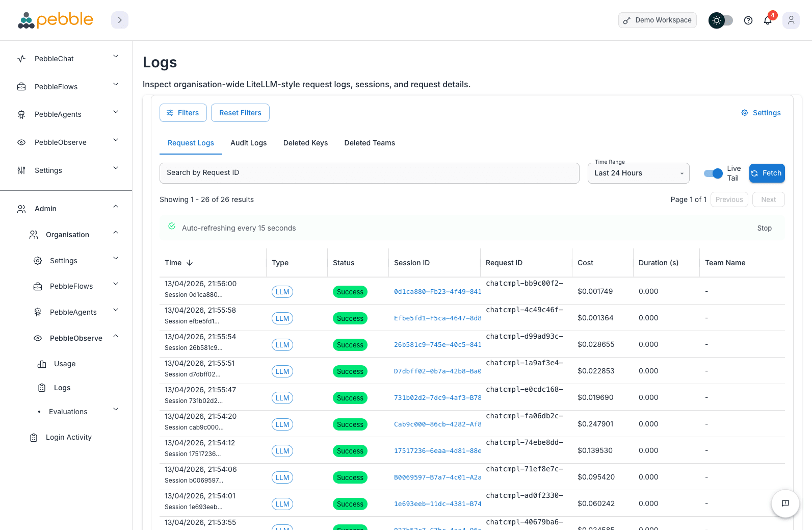Screen dimensions: 812x530
Task: Open session link 0d1ca880-Fb23
Action: pos(437,292)
